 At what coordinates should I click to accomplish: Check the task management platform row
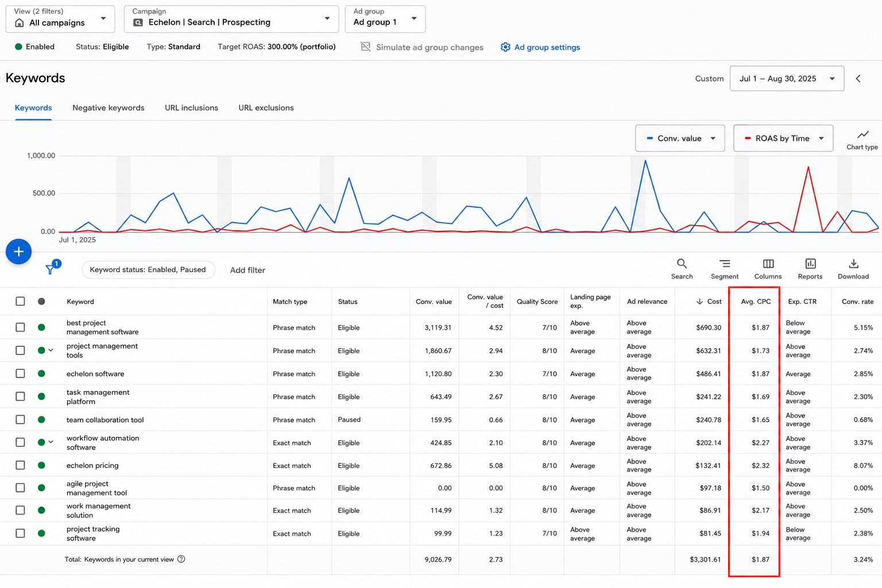(20, 397)
